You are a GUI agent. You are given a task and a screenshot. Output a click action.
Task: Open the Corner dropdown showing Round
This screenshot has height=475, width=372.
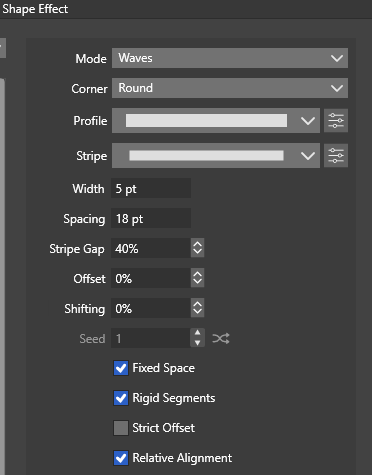click(x=230, y=88)
